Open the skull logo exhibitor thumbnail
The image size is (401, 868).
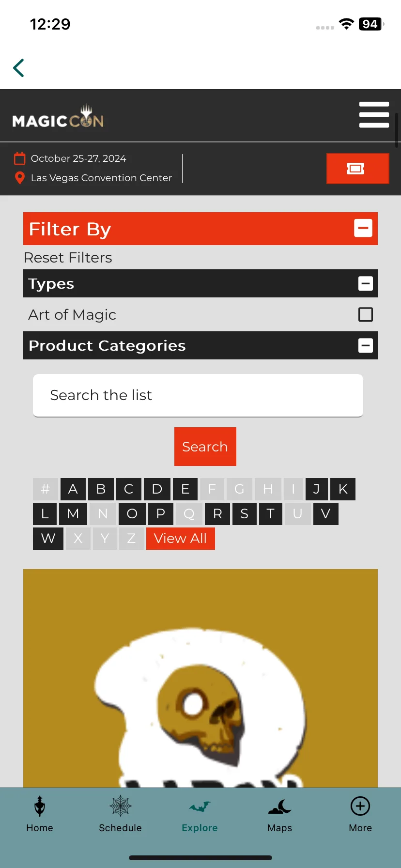point(200,678)
